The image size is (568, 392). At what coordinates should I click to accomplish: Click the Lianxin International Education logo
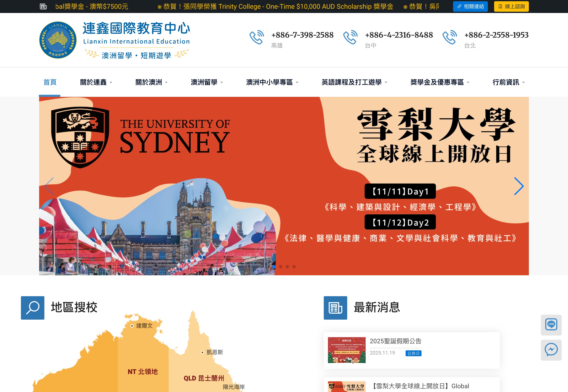(x=58, y=39)
